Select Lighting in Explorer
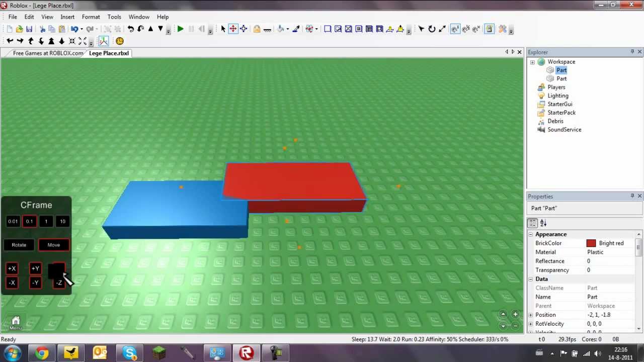Viewport: 644px width, 362px height. pos(558,96)
